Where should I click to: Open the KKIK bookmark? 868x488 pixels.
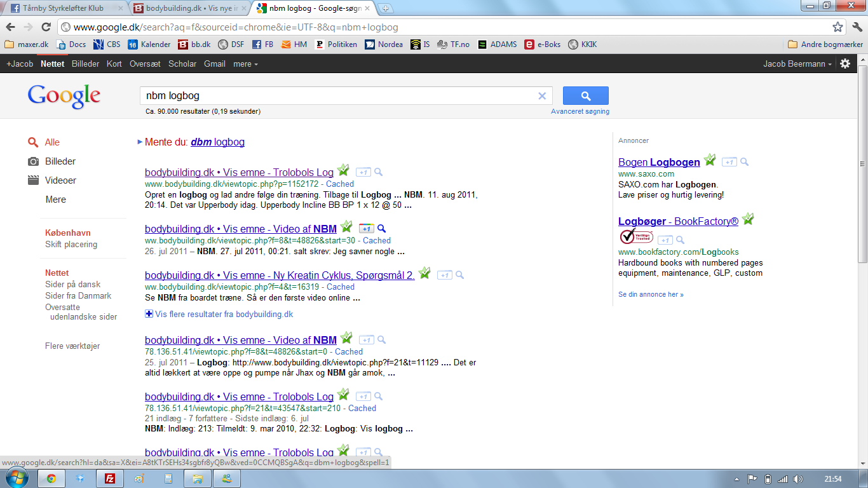(583, 44)
